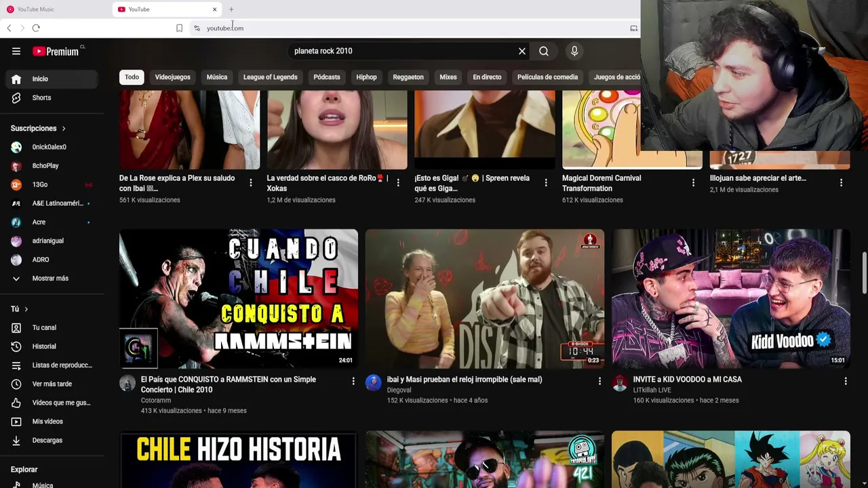Expand subscriptions with Mostrar más
868x488 pixels.
coord(52,279)
